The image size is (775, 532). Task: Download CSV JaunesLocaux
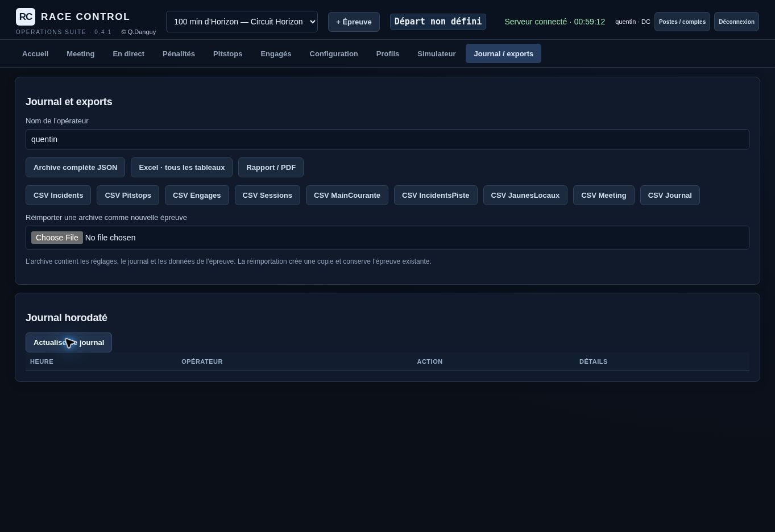[525, 196]
